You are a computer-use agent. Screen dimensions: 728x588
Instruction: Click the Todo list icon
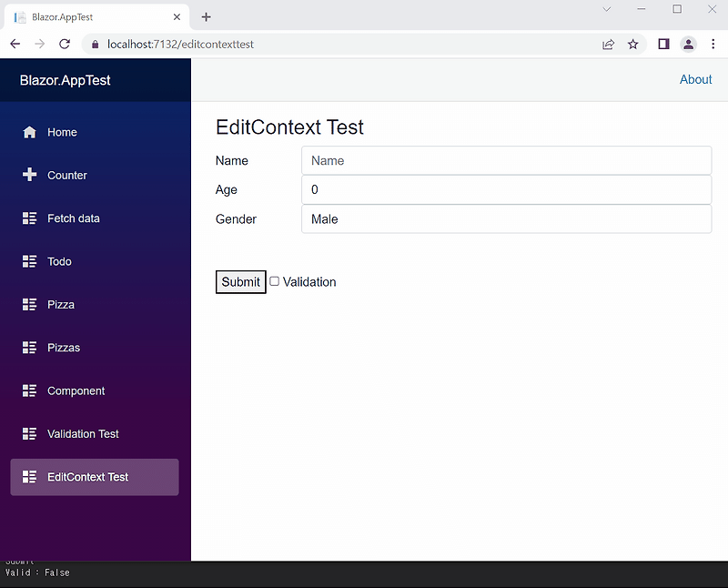pos(31,261)
